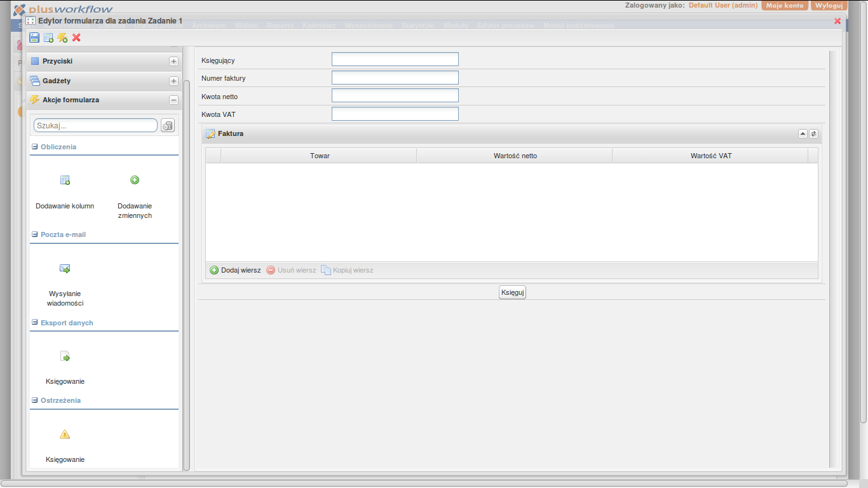Collapse the Ostrzeżenia group
Viewport: 868px width, 488px height.
point(35,400)
